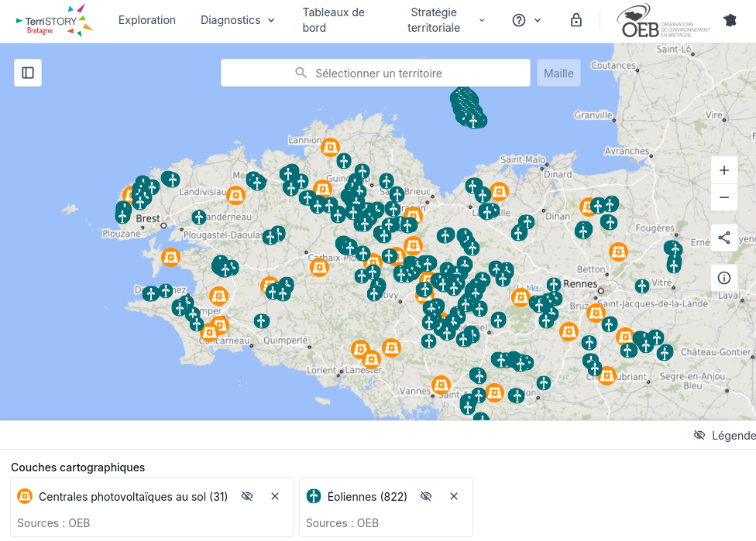The height and width of the screenshot is (541, 756).
Task: Select the wind turbine marker near Vitré
Action: [x=641, y=286]
